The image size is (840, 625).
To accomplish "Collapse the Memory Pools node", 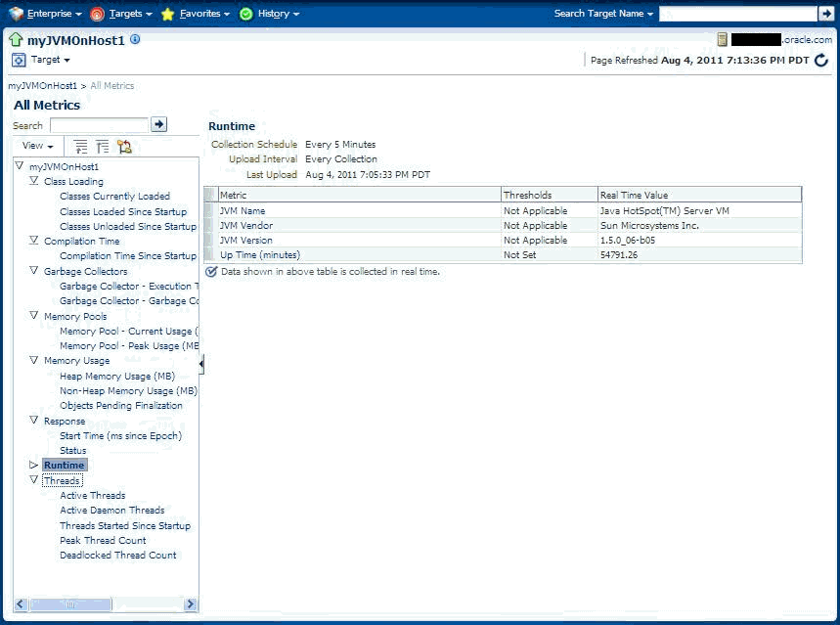I will click(34, 315).
